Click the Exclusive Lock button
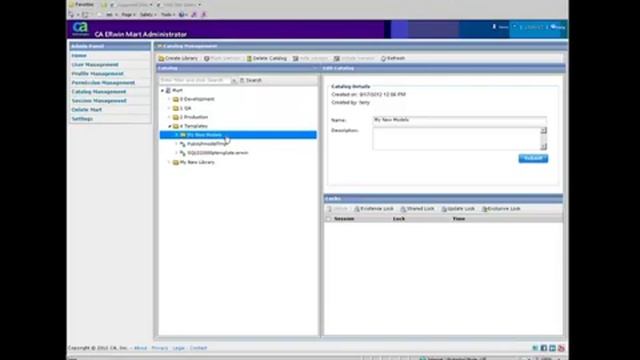 click(x=501, y=209)
